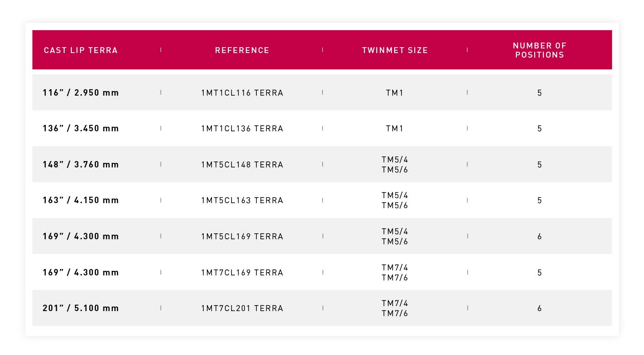Screen dimensions: 644x355
Task: Click the REFERENCE column header
Action: (242, 50)
